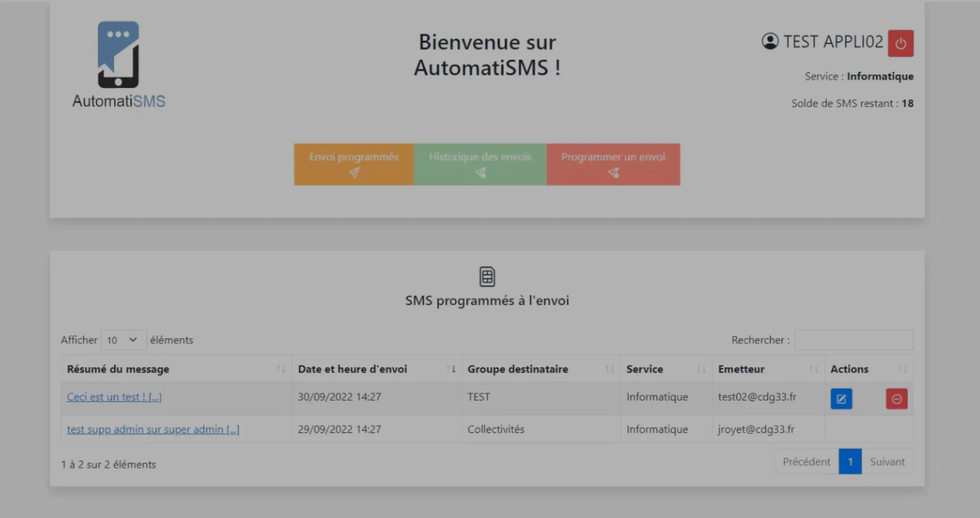Click the TEST APPLI02 username
The image size is (980, 518).
tap(833, 42)
